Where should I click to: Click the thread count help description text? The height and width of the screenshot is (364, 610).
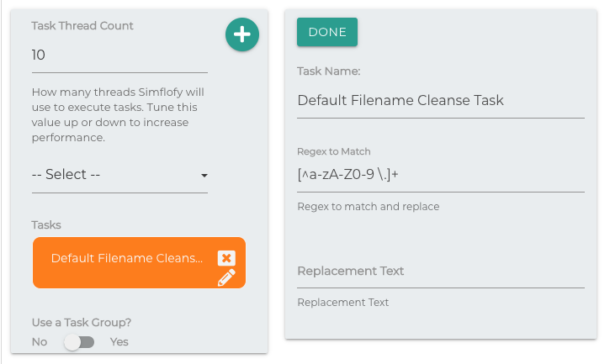pyautogui.click(x=118, y=114)
